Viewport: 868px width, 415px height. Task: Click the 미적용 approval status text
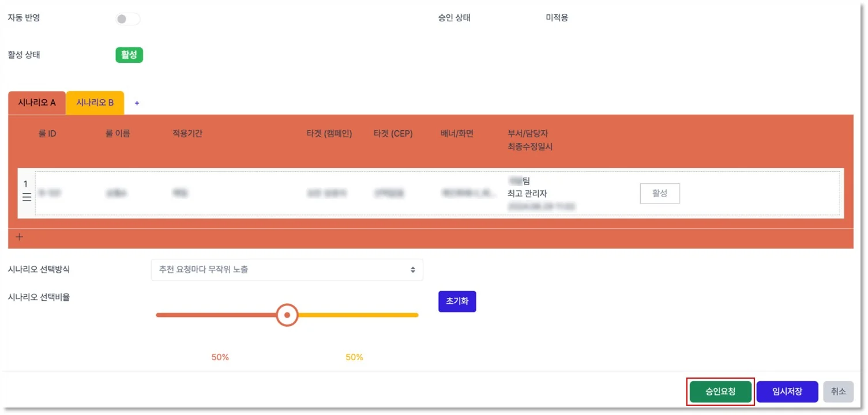(x=555, y=18)
